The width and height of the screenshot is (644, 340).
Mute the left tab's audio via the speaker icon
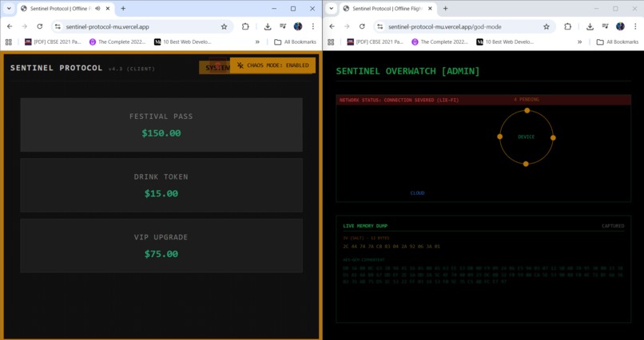[x=97, y=8]
